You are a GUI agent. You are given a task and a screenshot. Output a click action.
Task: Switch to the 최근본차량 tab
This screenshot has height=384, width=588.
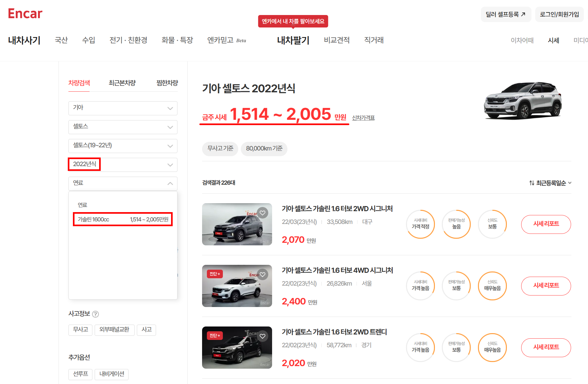pos(122,83)
